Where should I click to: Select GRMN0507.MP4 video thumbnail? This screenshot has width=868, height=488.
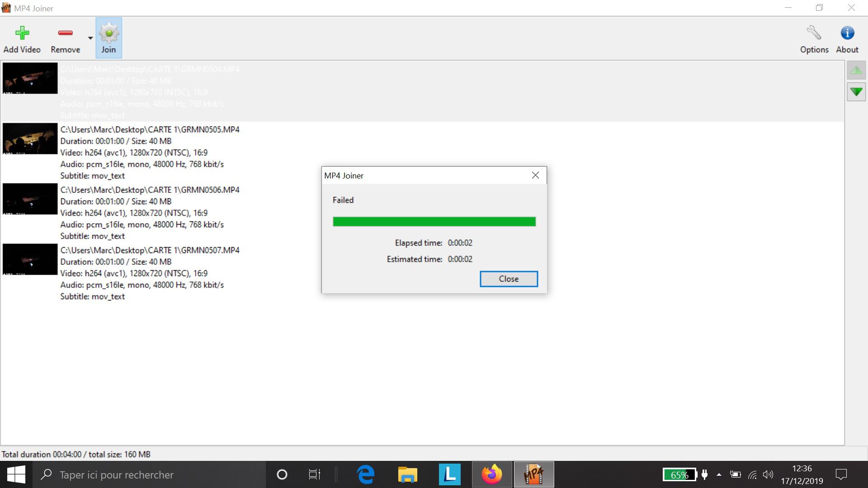point(30,259)
